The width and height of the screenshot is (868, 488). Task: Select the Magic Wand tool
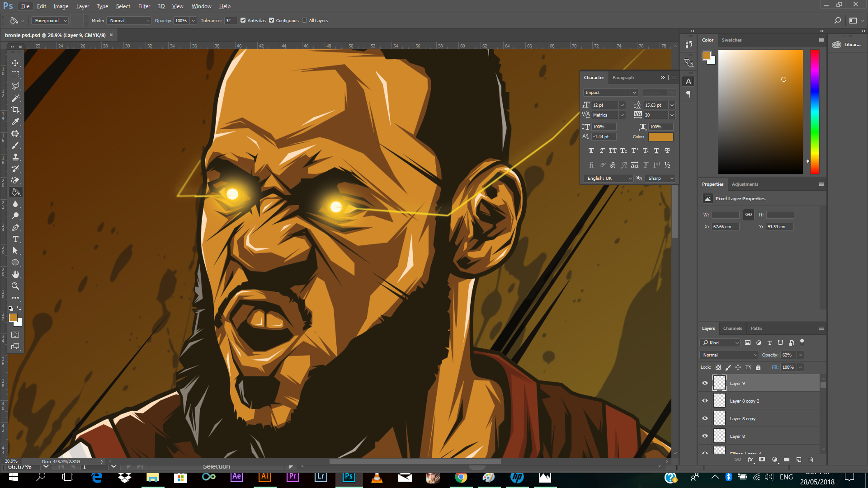click(x=15, y=98)
